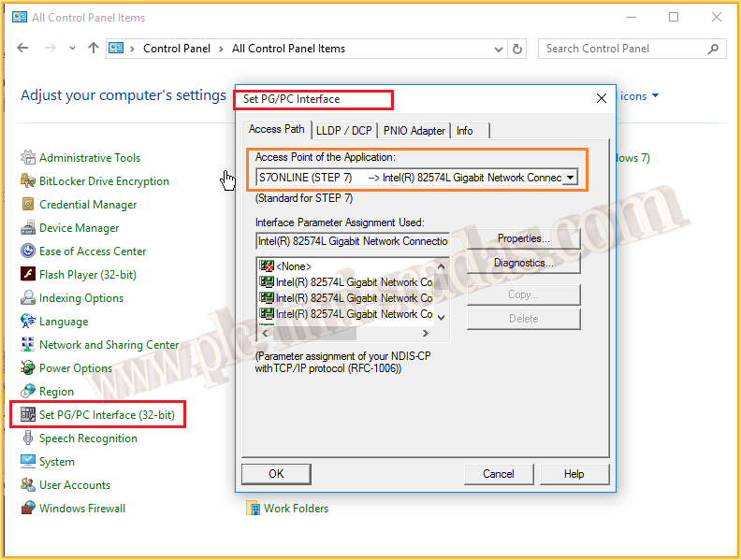Open the view-by icons dropdown arrow
Viewport: 741px width, 560px height.
click(x=655, y=96)
